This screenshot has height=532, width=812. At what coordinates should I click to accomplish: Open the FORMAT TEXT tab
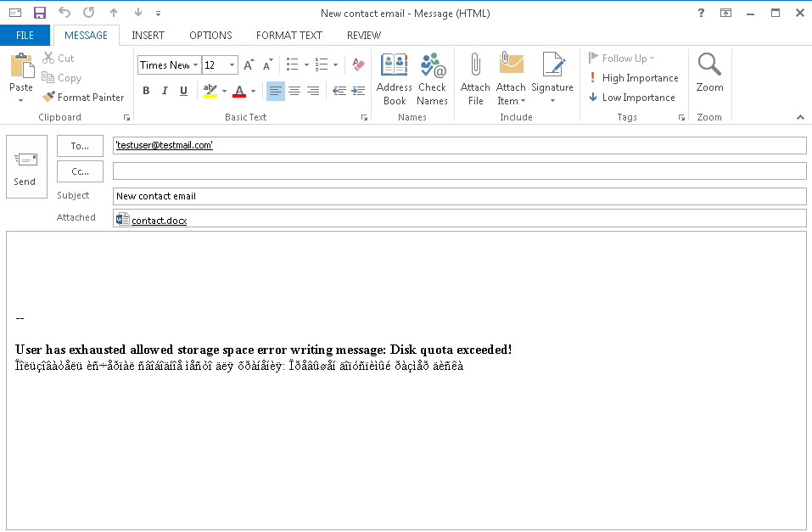pyautogui.click(x=289, y=36)
